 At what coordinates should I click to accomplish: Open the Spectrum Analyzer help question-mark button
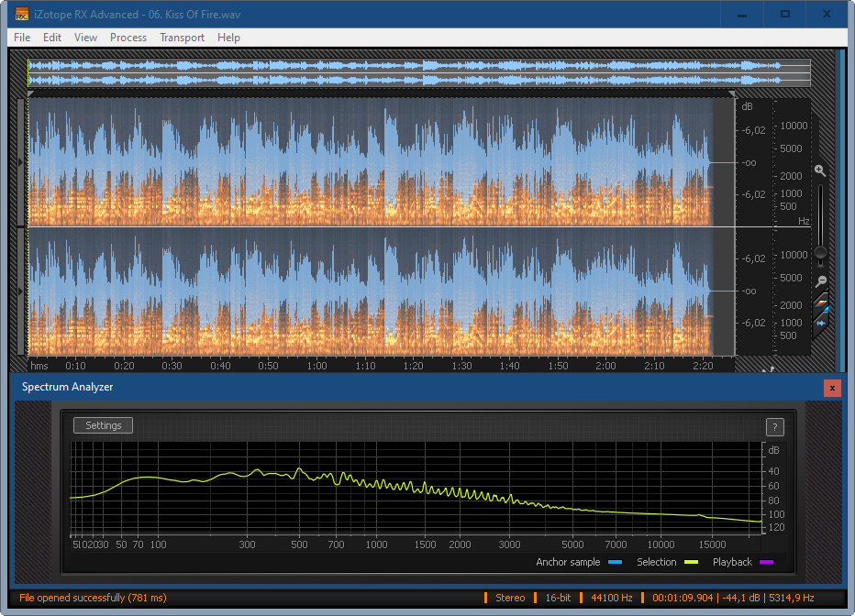[773, 426]
